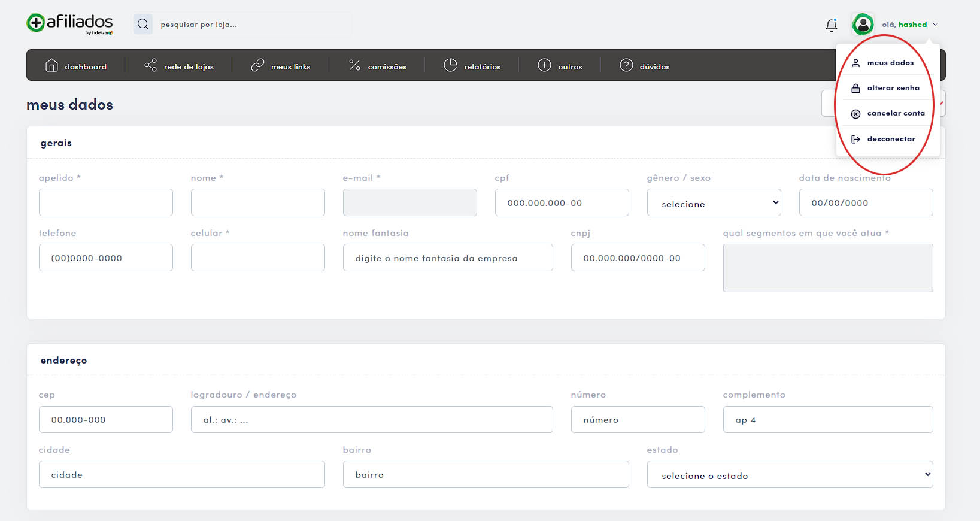Expand the olá, hashed user menu chevron
The height and width of the screenshot is (521, 980).
935,25
